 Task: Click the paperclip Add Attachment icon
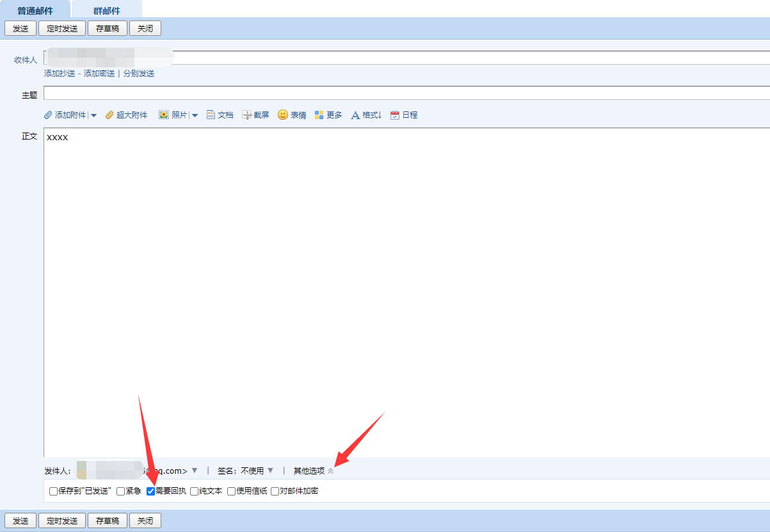(48, 115)
